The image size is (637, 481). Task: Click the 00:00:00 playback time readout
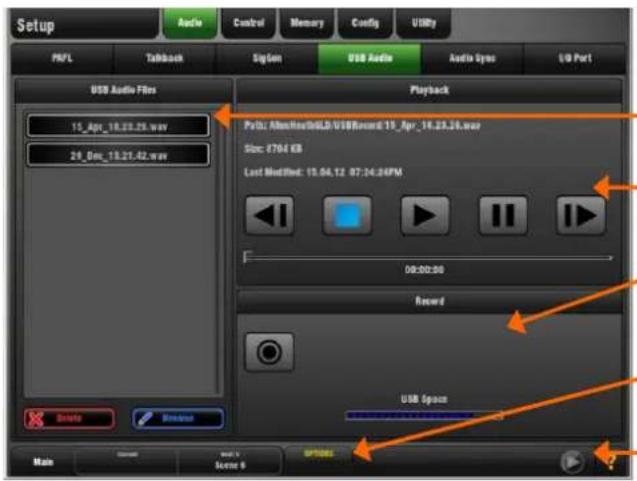(x=424, y=270)
